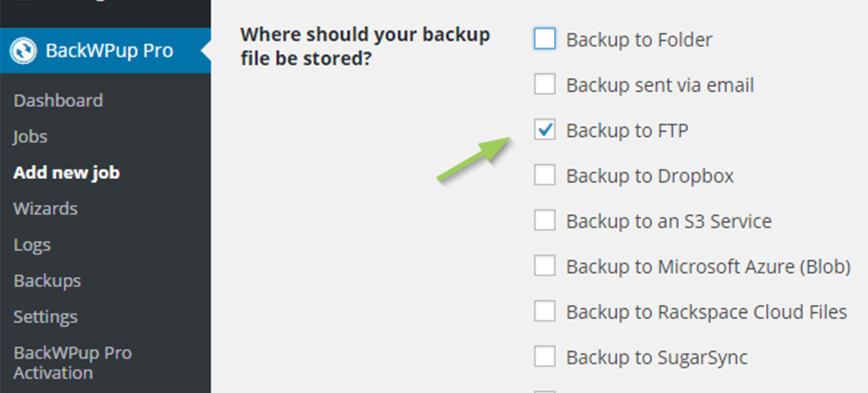Go to the Jobs page
868x393 pixels.
[x=30, y=137]
